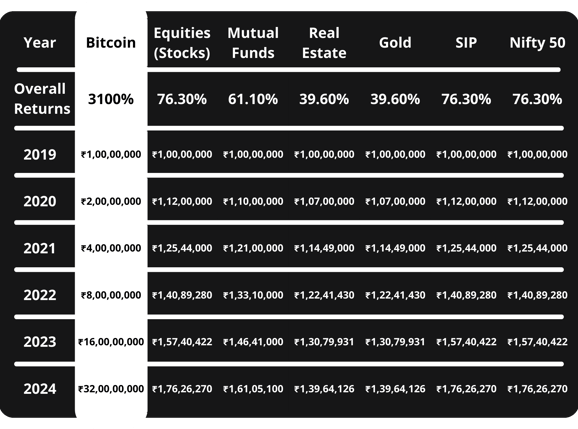Click the Bitcoin column header

pyautogui.click(x=111, y=43)
